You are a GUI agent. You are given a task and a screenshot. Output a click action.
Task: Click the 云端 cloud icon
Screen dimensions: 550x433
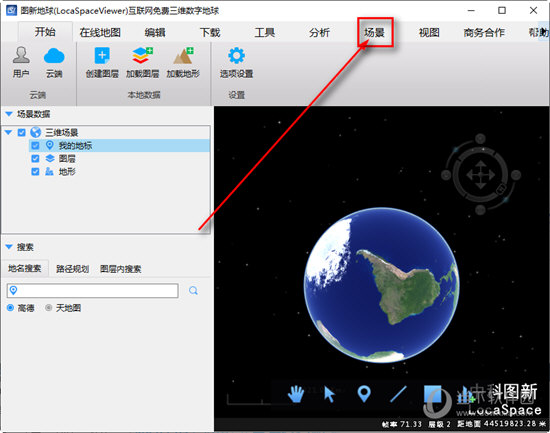click(x=54, y=56)
